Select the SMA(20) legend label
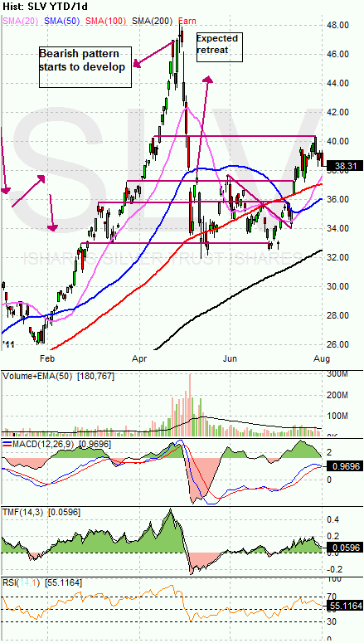 (21, 21)
